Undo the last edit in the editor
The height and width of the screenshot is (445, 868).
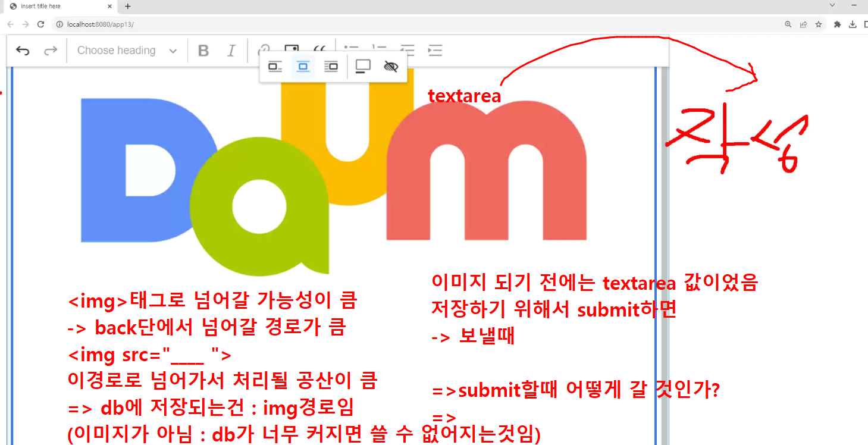pyautogui.click(x=23, y=51)
